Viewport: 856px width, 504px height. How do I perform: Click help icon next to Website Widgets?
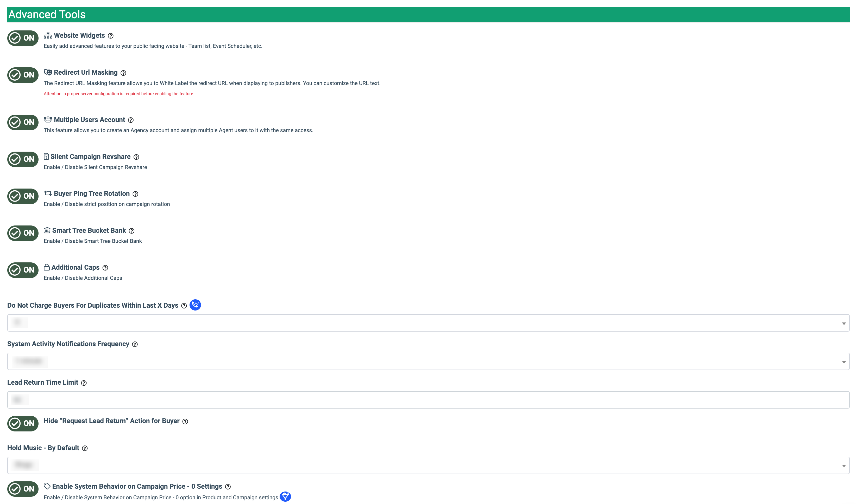(x=110, y=36)
